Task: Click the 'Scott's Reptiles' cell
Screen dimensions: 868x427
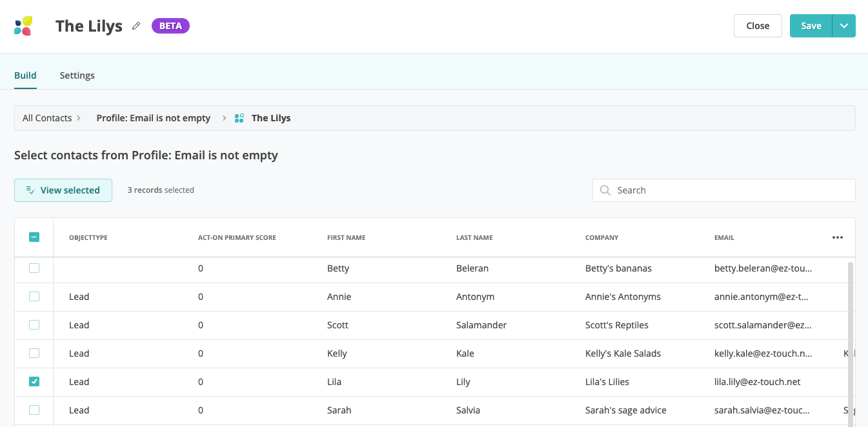Action: point(617,325)
